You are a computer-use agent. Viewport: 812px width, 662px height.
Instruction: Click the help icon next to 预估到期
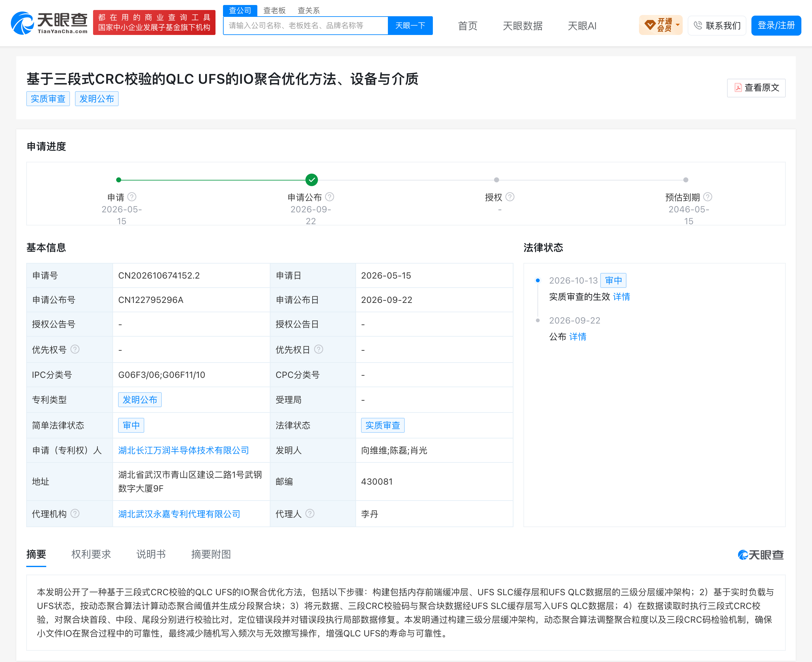click(708, 197)
